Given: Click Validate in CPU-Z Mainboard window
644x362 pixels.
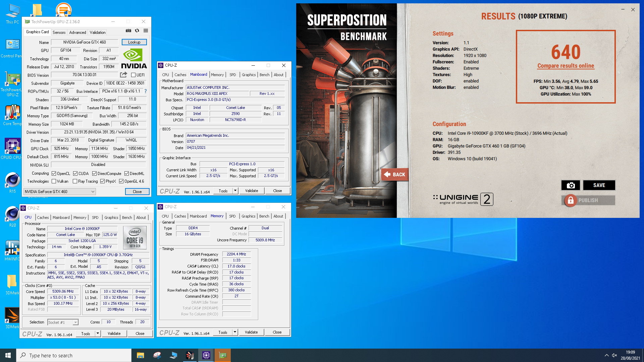Looking at the screenshot, I should 252,191.
